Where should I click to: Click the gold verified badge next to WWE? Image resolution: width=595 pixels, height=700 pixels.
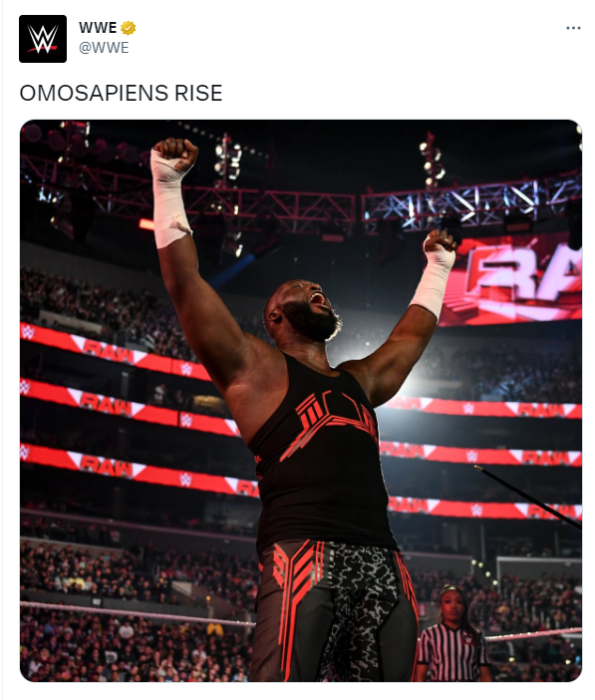pyautogui.click(x=129, y=28)
